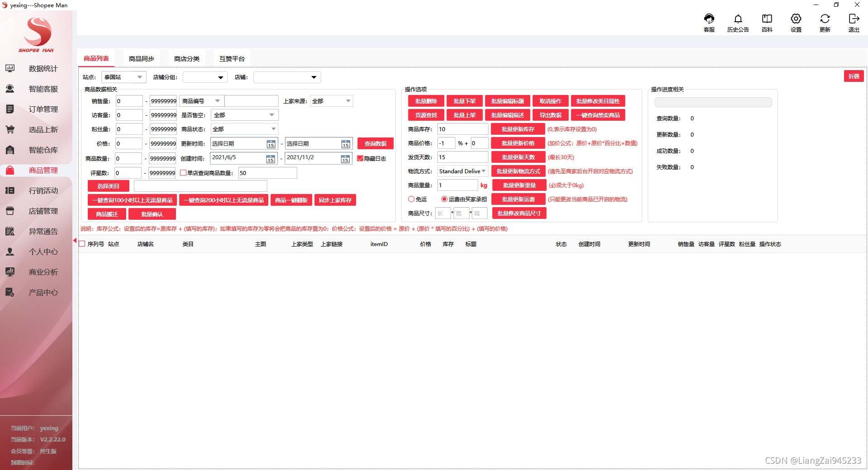Click the update refresh icon (更新)
This screenshot has height=470, width=868.
pos(825,19)
